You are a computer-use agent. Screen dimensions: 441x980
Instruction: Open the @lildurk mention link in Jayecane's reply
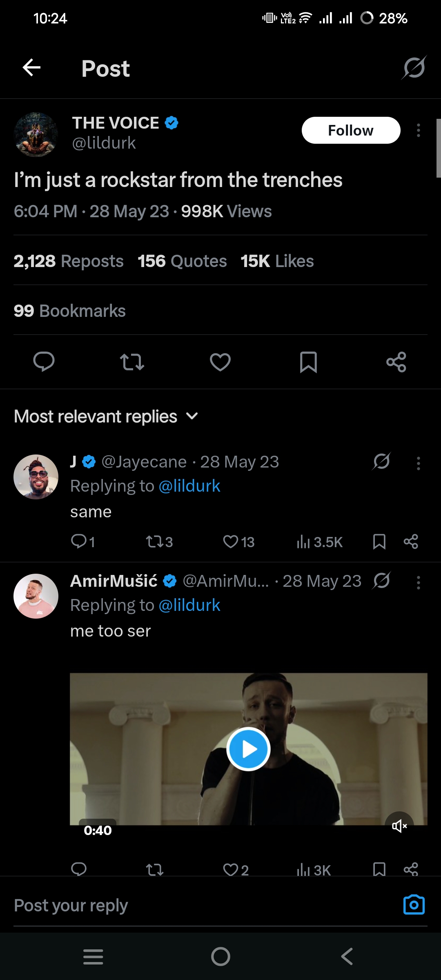[x=189, y=486]
